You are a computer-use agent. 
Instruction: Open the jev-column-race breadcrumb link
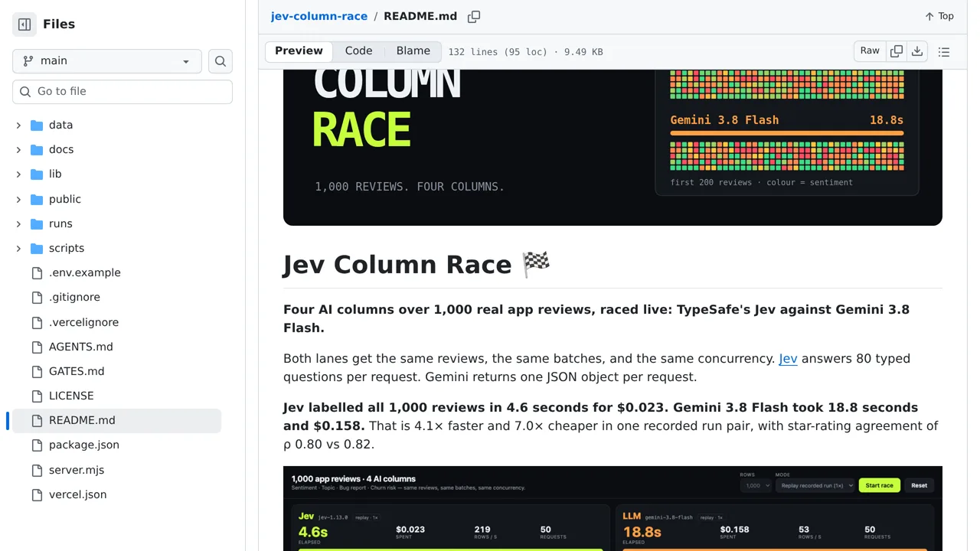tap(319, 16)
